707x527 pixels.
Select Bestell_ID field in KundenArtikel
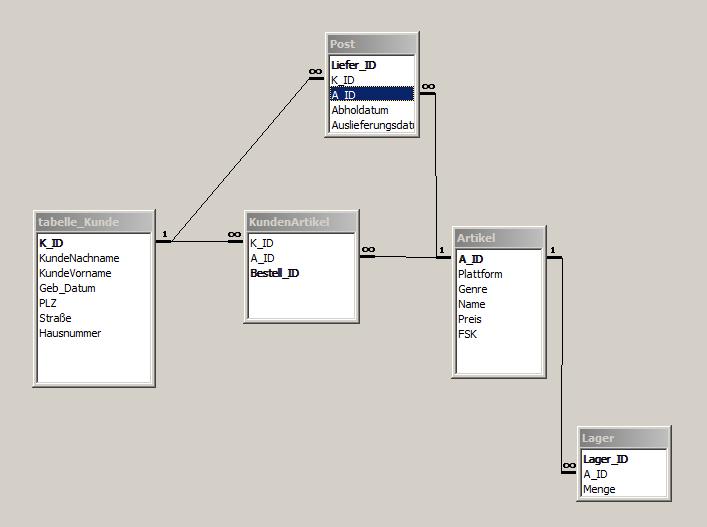301,273
